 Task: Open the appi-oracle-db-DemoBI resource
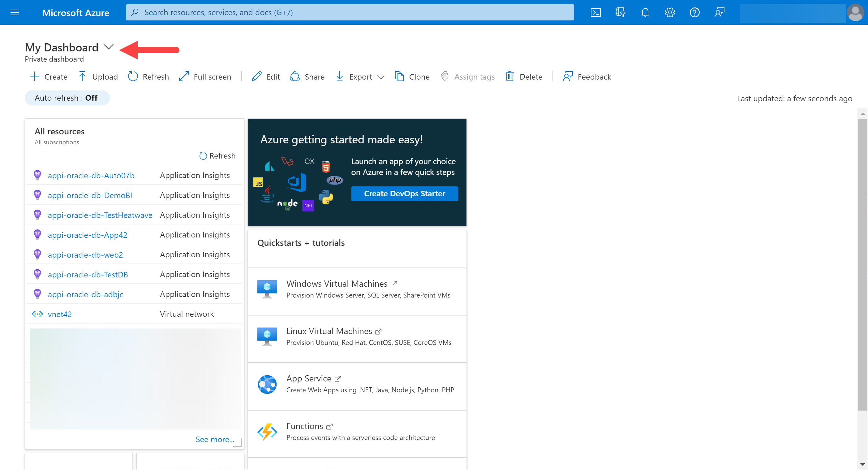[x=90, y=195]
